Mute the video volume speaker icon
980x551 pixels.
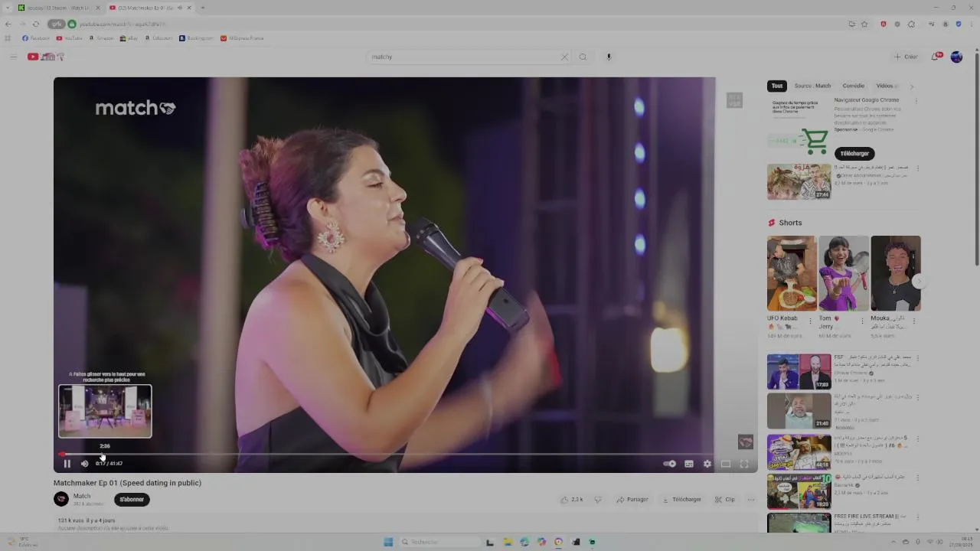[x=84, y=463]
